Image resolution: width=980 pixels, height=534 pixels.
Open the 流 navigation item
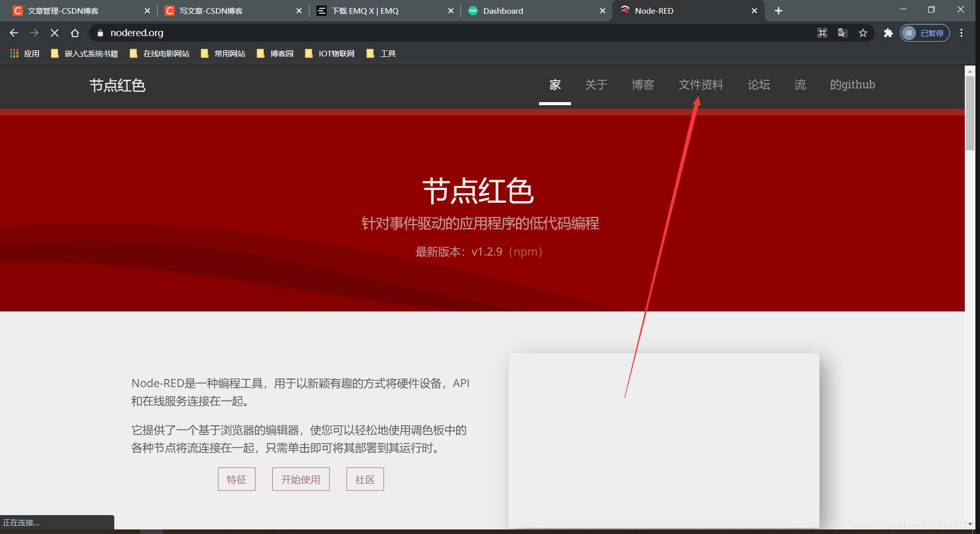[800, 85]
